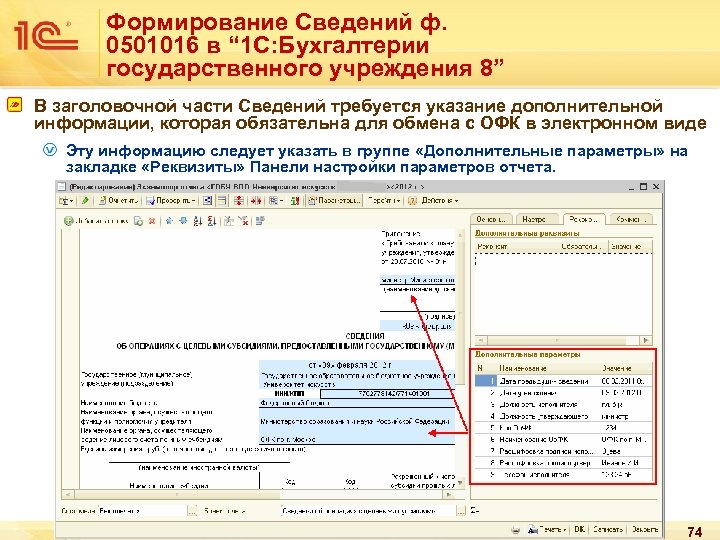Open the Печать dropdown button
The width and height of the screenshot is (720, 540).
click(548, 529)
